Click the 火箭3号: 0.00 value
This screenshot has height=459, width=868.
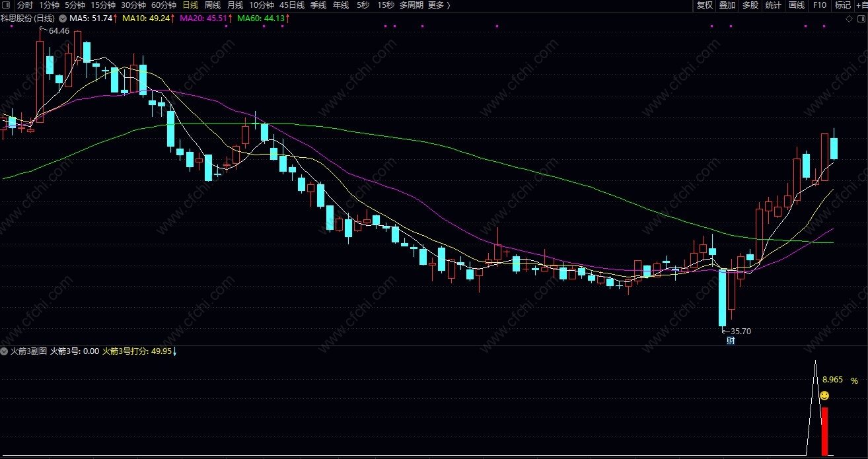click(x=75, y=352)
